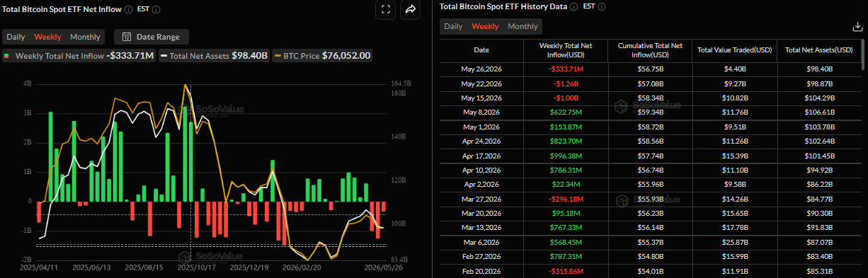The height and width of the screenshot is (278, 868).
Task: Click the -$1.26B weekly inflow cell
Action: pyautogui.click(x=566, y=83)
